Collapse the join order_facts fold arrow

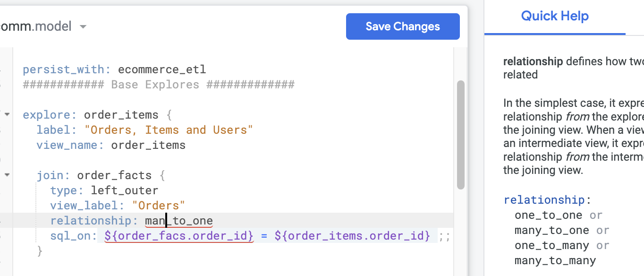click(x=7, y=175)
